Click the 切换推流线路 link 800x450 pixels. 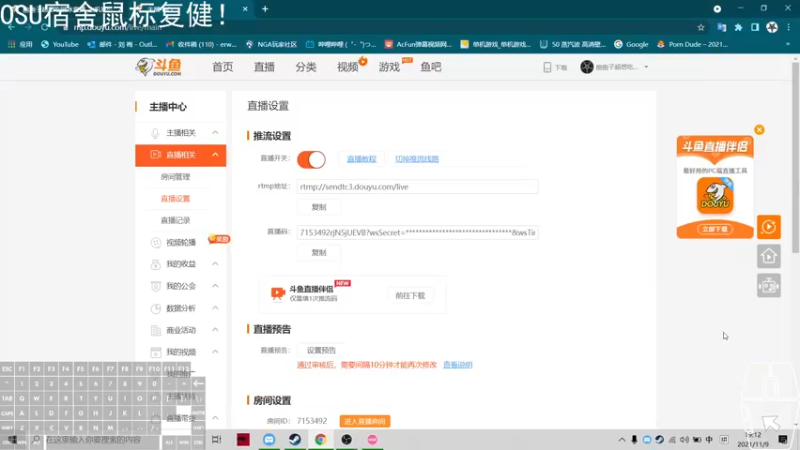(x=417, y=159)
